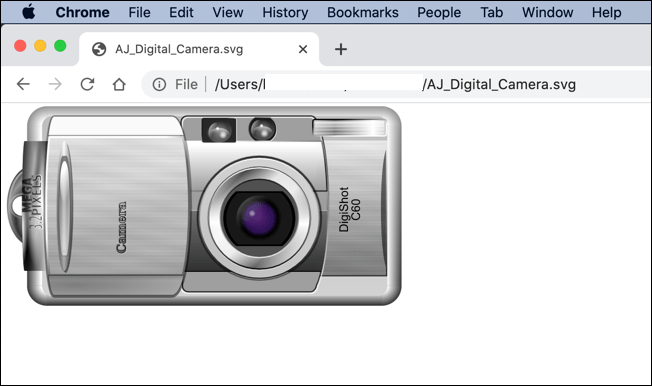Minimize the window with yellow button
This screenshot has width=652, height=386.
pos(40,46)
